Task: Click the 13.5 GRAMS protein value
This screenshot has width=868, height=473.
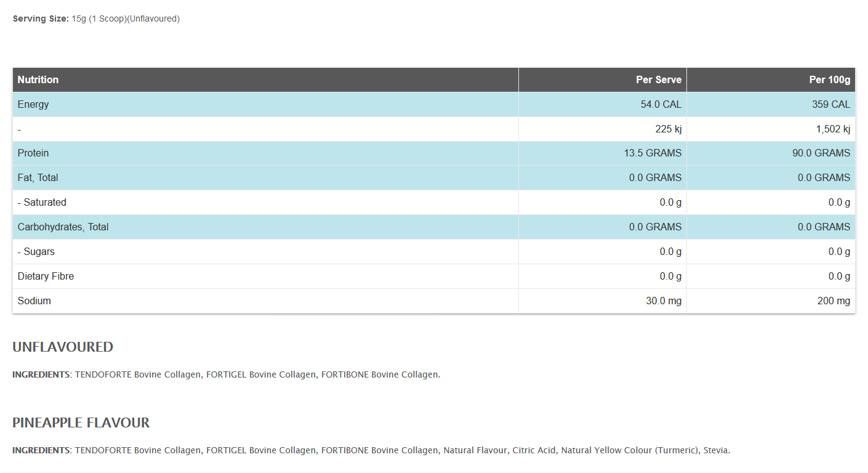Action: [653, 153]
